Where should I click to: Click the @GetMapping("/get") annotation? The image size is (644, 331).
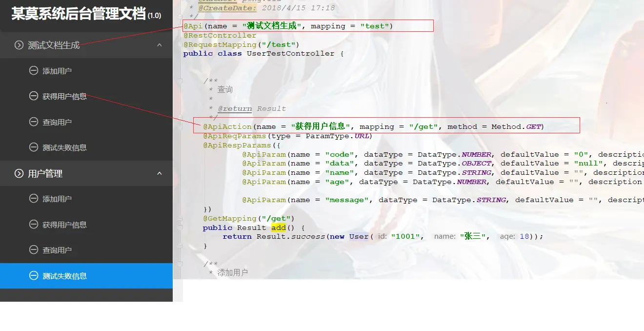click(249, 218)
